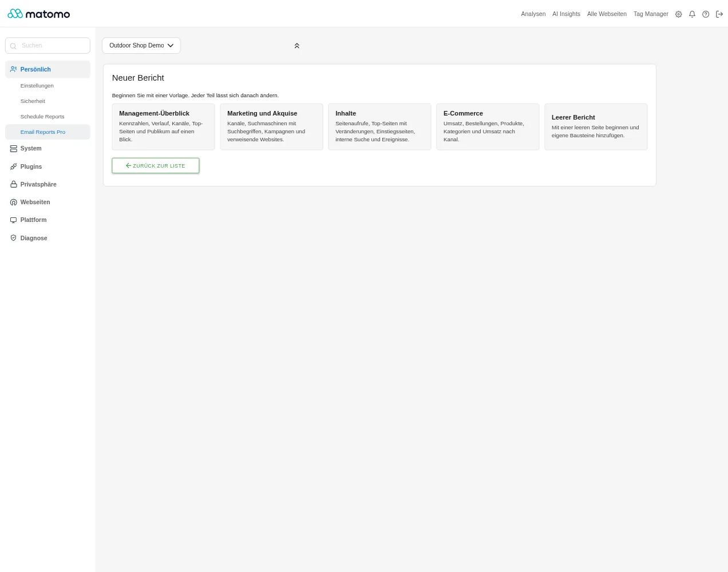Image resolution: width=728 pixels, height=572 pixels.
Task: Open the Outdoor Shop Demo site selector
Action: 141,46
